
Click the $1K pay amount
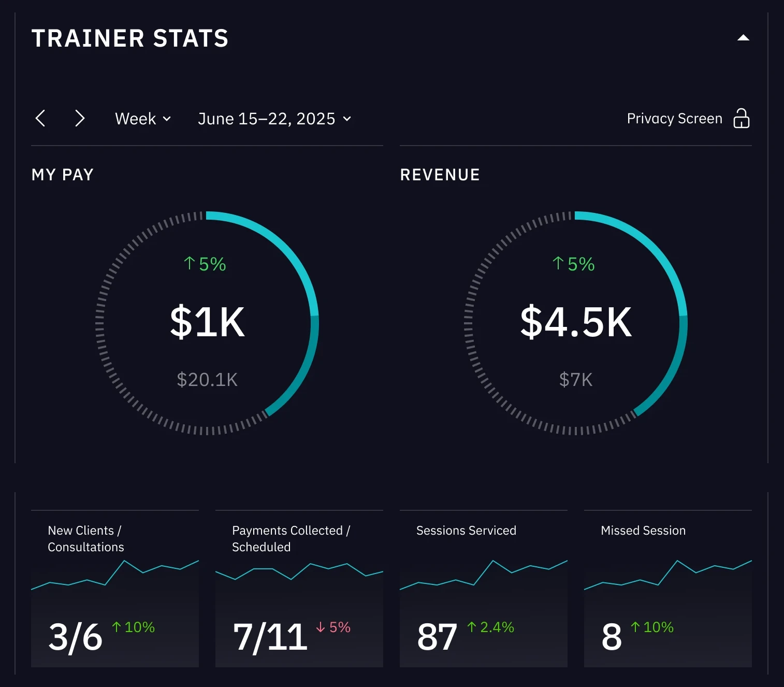point(207,322)
